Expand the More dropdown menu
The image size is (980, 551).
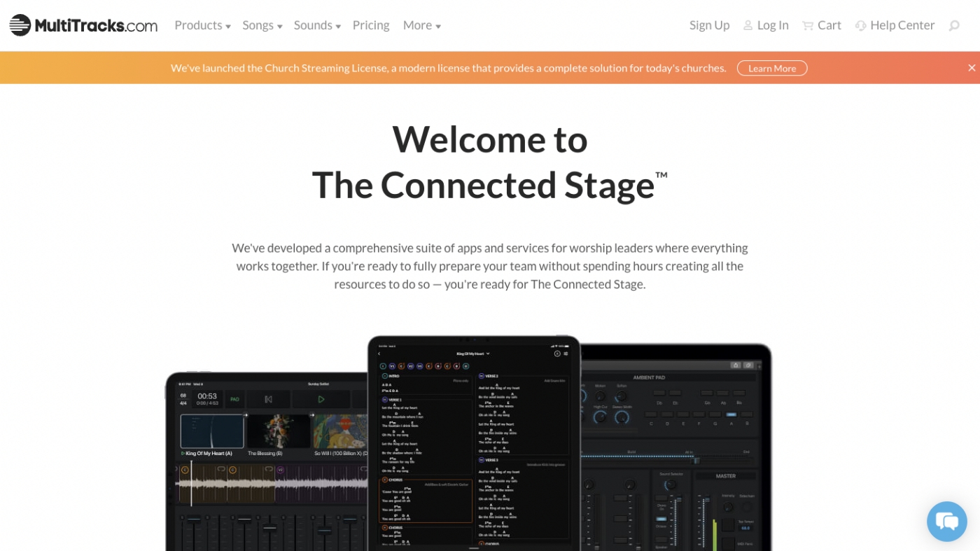pyautogui.click(x=422, y=25)
